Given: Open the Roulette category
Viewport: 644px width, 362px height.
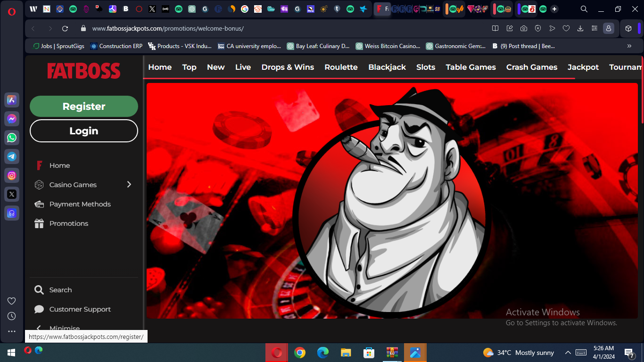Looking at the screenshot, I should 341,67.
